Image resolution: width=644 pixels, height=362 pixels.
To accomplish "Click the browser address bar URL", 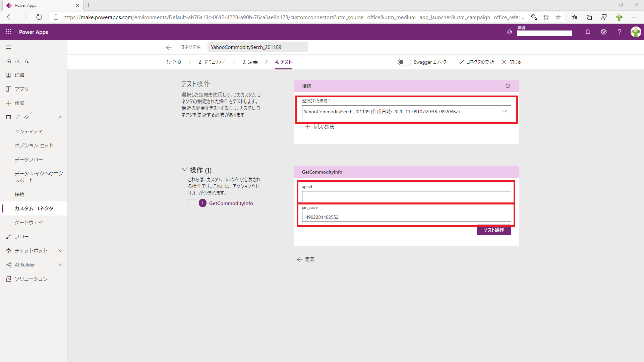I will (293, 17).
